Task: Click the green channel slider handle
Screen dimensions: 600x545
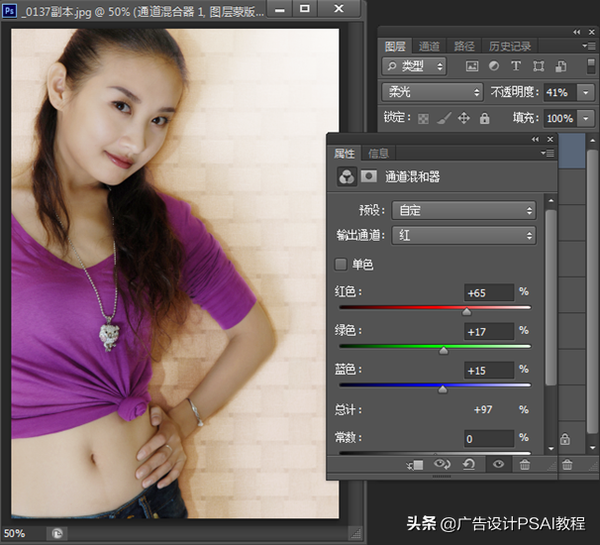Action: tap(444, 351)
